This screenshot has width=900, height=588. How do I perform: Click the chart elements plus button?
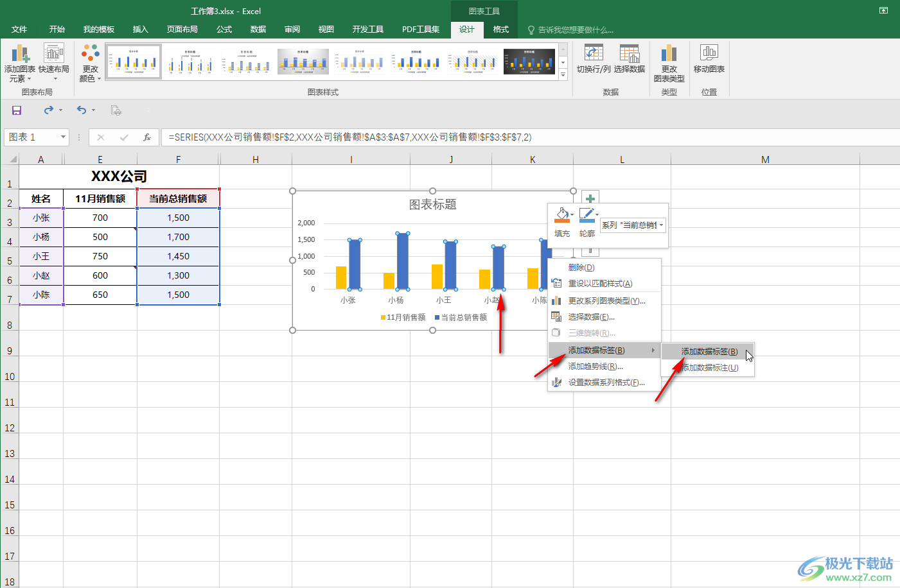point(590,198)
